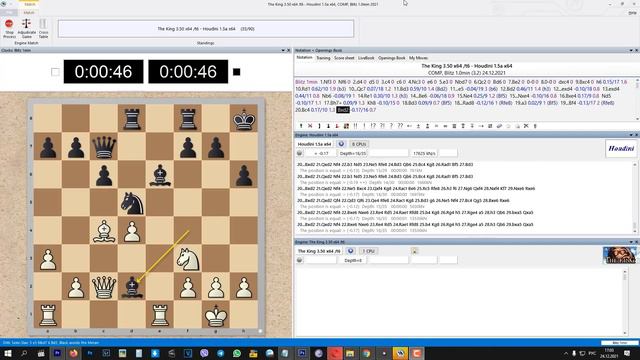This screenshot has width=640, height=360.
Task: Switch to the Match ribbon tab
Action: coord(29,13)
